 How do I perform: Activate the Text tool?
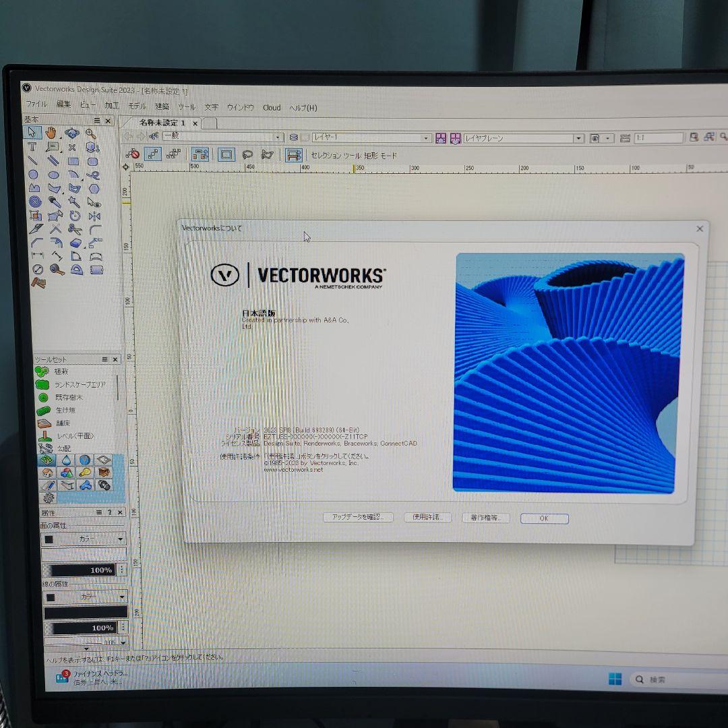tap(33, 147)
